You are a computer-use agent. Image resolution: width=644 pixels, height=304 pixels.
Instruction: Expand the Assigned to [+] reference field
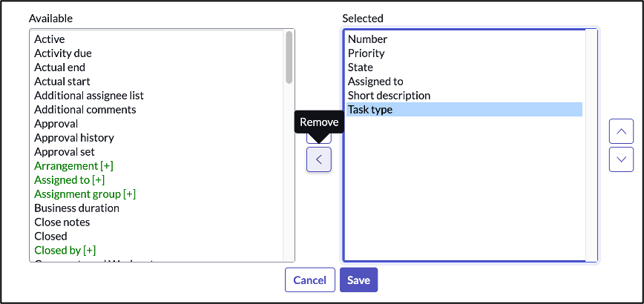(x=69, y=180)
